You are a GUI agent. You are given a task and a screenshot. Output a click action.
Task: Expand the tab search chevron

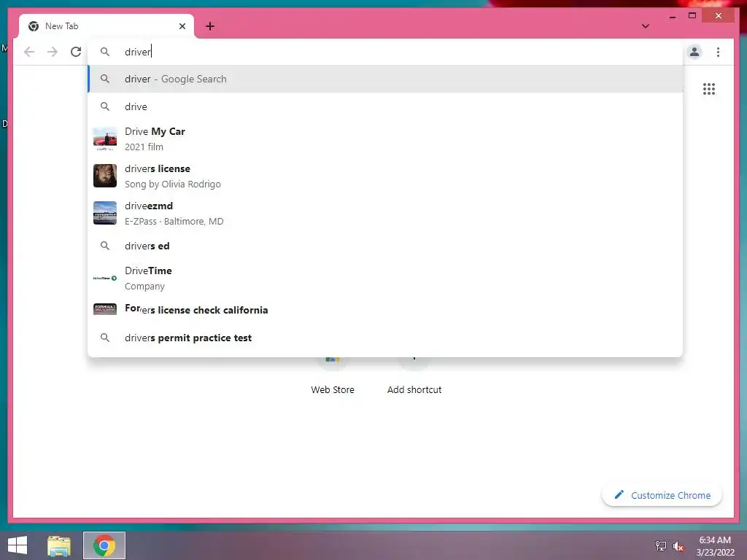pyautogui.click(x=645, y=26)
